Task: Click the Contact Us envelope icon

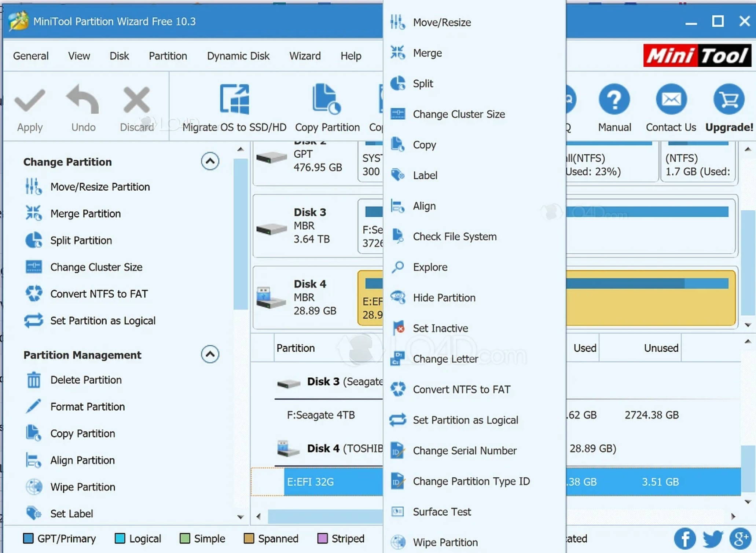Action: 671,99
